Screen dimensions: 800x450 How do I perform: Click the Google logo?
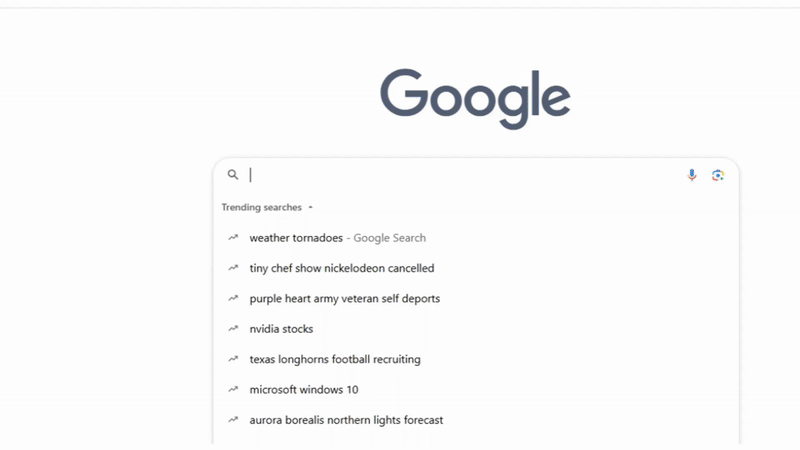point(475,99)
